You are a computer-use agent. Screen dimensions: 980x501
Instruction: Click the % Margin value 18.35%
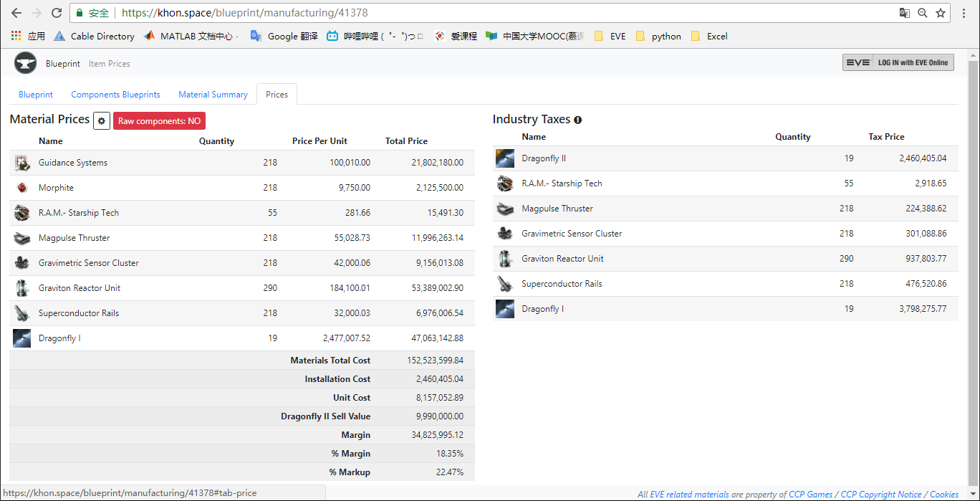tap(451, 454)
